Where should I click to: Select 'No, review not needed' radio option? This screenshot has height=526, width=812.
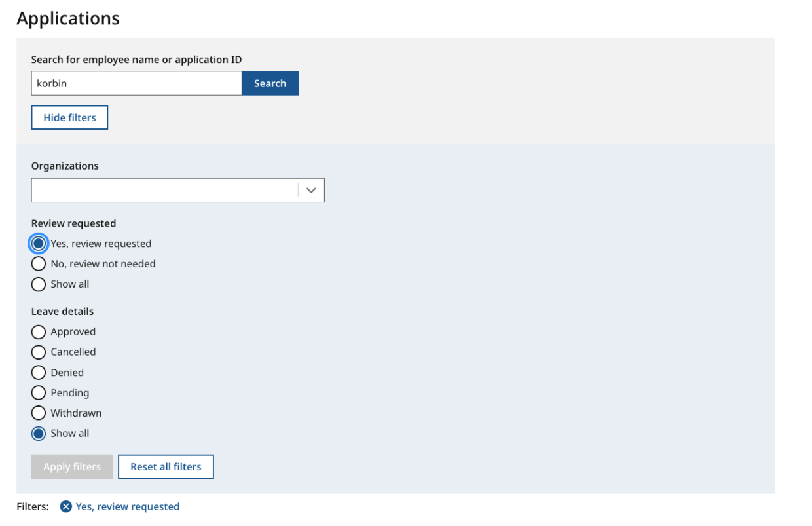point(39,264)
